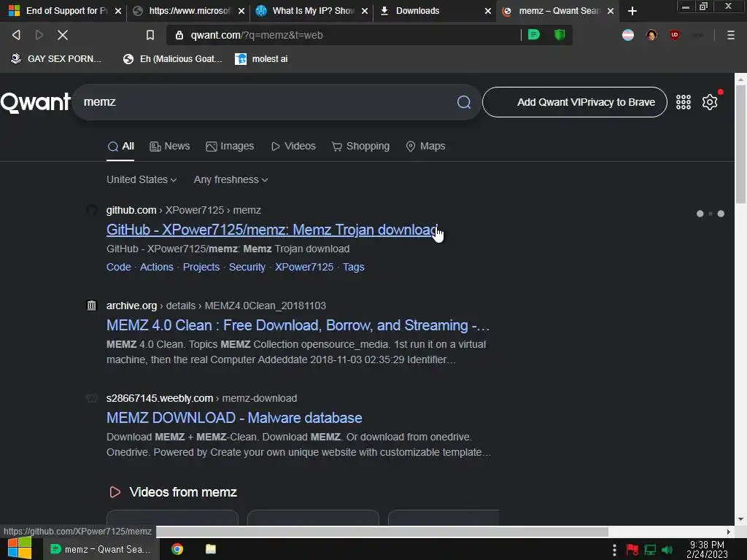Show hidden tray icons via the dots

coord(614,550)
